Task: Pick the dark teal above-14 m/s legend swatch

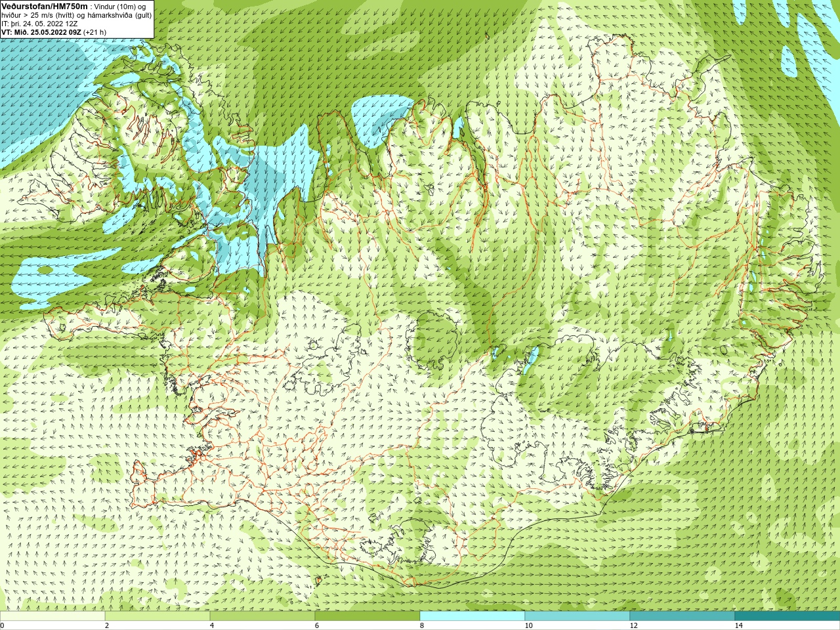Action: click(x=787, y=616)
